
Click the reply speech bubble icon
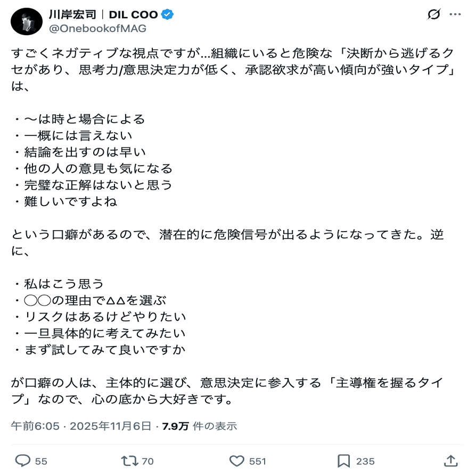click(23, 461)
